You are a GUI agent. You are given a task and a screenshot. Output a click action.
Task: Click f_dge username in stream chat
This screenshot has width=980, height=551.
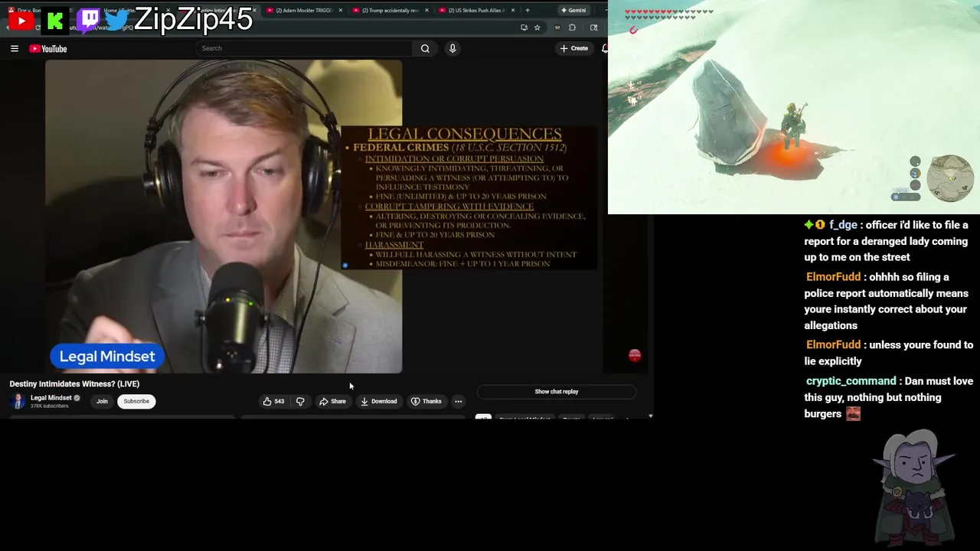[843, 225]
